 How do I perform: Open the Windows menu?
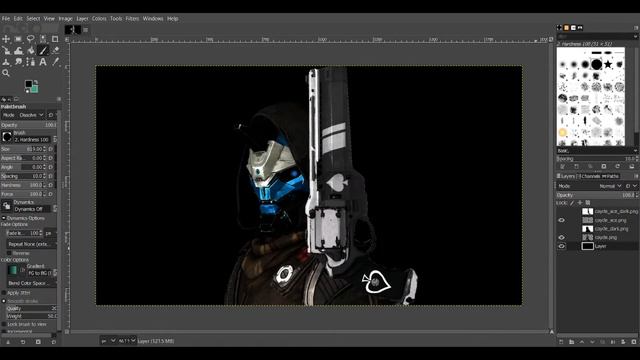tap(153, 19)
